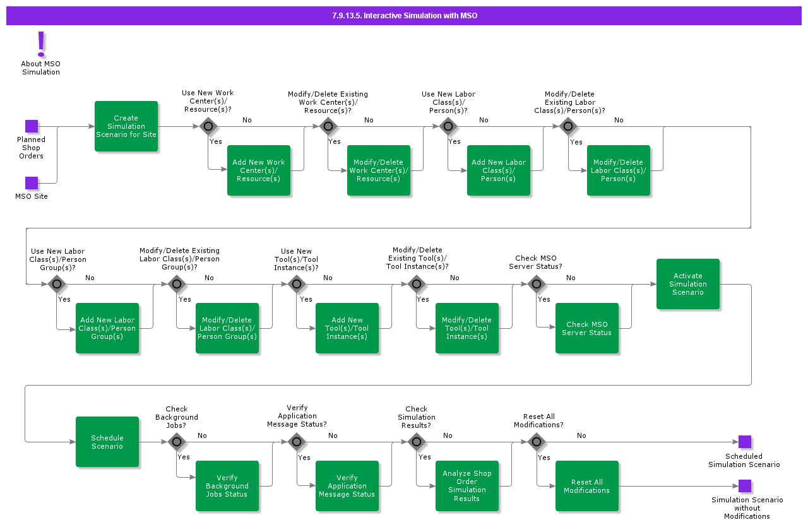The image size is (808, 532).
Task: Click the MSO Site input icon
Action: pyautogui.click(x=31, y=183)
